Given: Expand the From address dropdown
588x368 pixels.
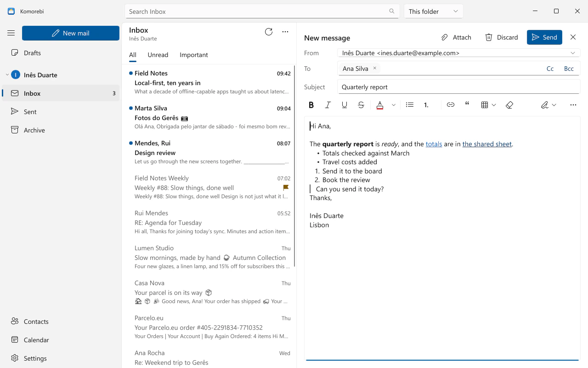Looking at the screenshot, I should click(x=573, y=53).
